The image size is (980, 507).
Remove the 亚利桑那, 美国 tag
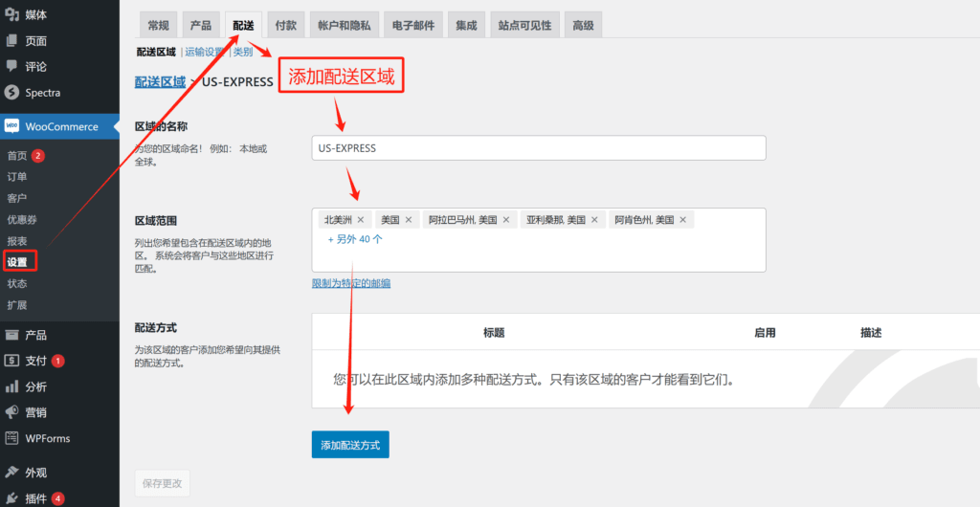[594, 220]
